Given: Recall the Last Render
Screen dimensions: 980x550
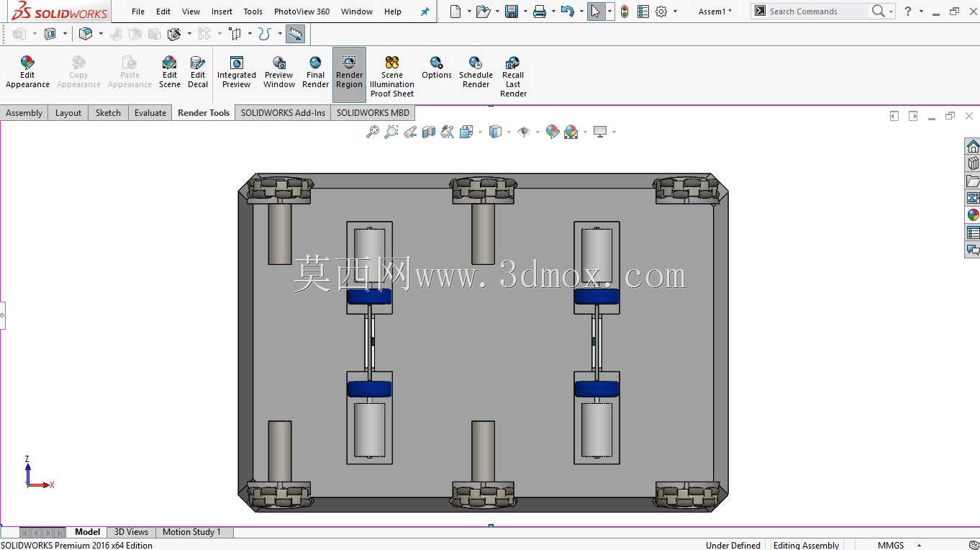Looking at the screenshot, I should tap(513, 76).
